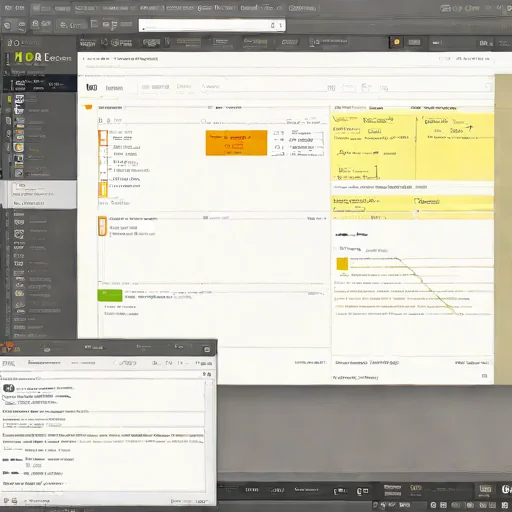
Task: Click the large orange highlighted box
Action: pos(236,143)
